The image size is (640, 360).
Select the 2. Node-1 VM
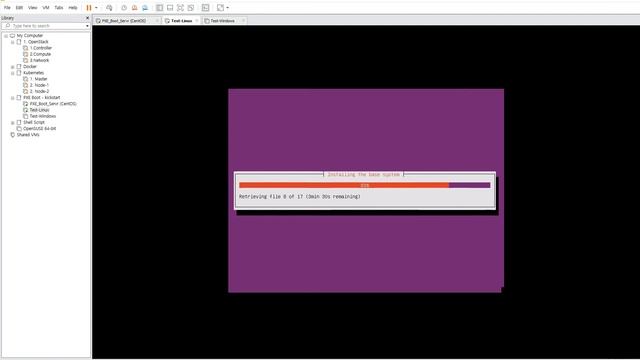point(39,85)
